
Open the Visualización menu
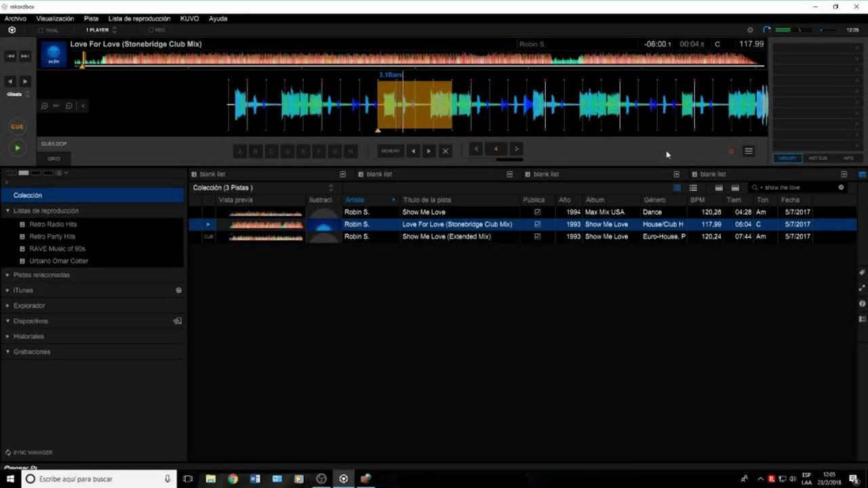[55, 18]
